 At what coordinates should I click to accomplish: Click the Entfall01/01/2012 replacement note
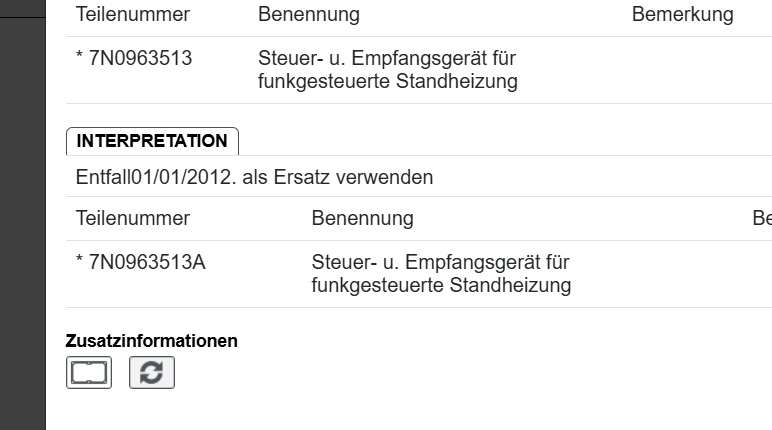tap(254, 177)
